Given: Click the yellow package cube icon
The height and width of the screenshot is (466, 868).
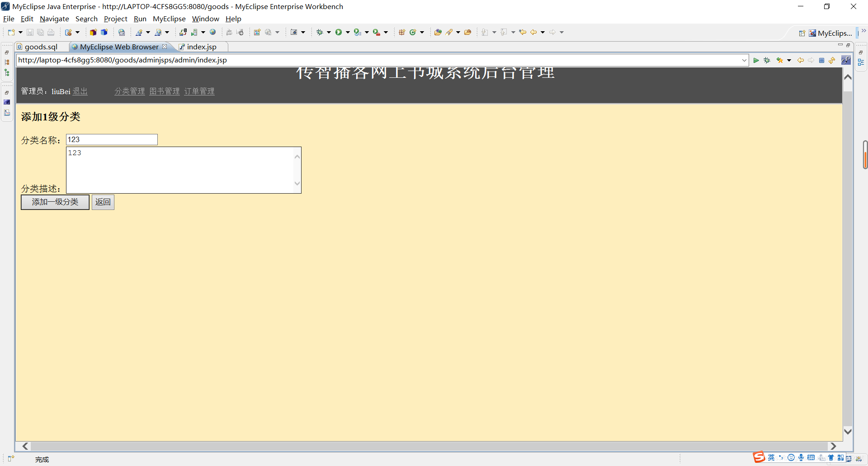Looking at the screenshot, I should pyautogui.click(x=93, y=32).
